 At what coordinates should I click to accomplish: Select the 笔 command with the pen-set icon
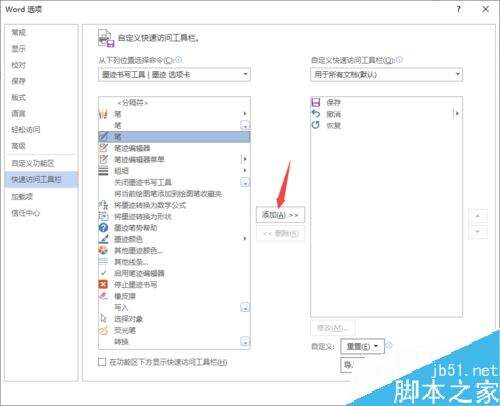pyautogui.click(x=174, y=114)
